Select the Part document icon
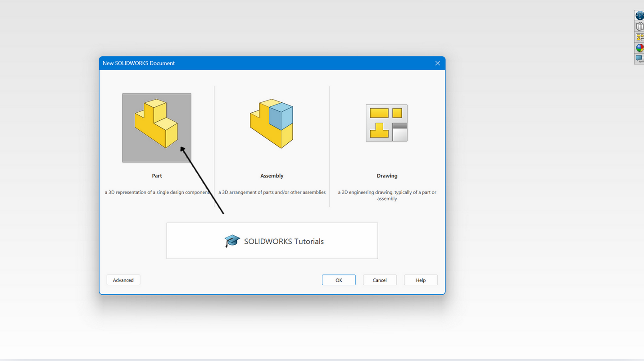The height and width of the screenshot is (361, 644). coord(157,128)
